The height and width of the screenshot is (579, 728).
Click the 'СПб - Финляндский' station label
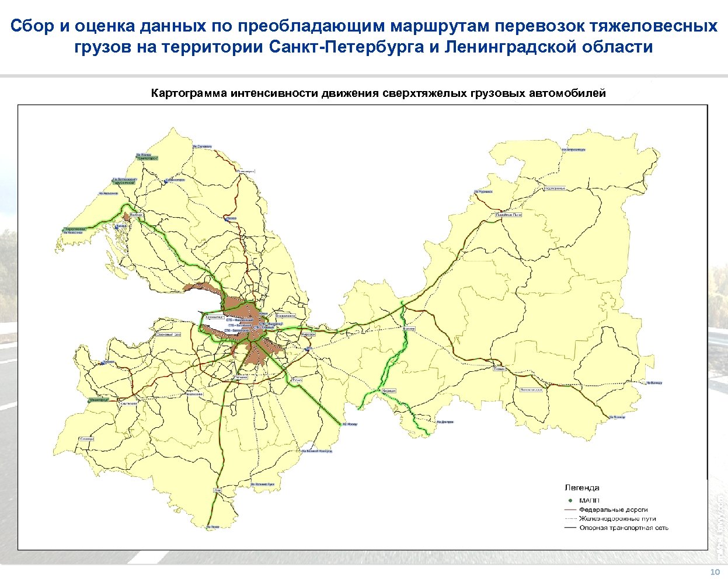pyautogui.click(x=241, y=320)
